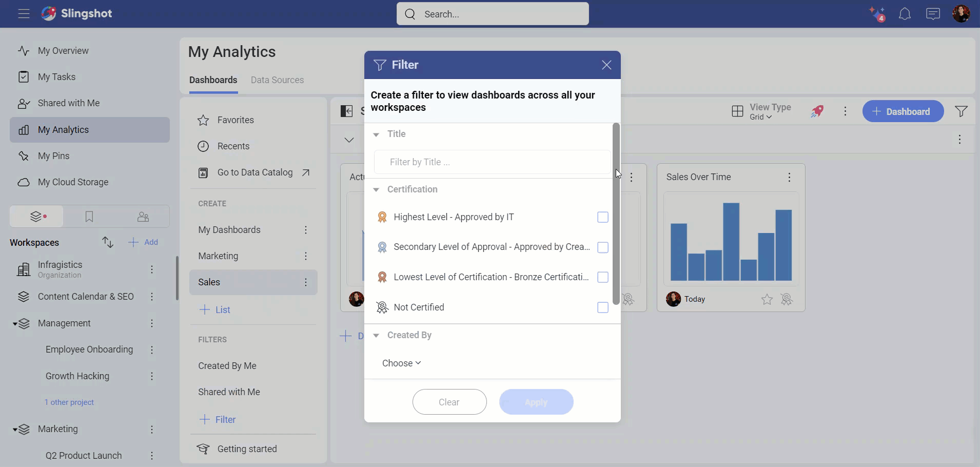Screen dimensions: 980x467
Task: Click the Clear button in Filter dialog
Action: click(x=449, y=402)
